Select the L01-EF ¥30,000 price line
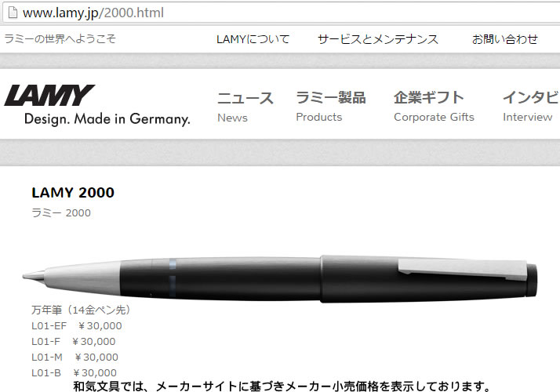 77,325
